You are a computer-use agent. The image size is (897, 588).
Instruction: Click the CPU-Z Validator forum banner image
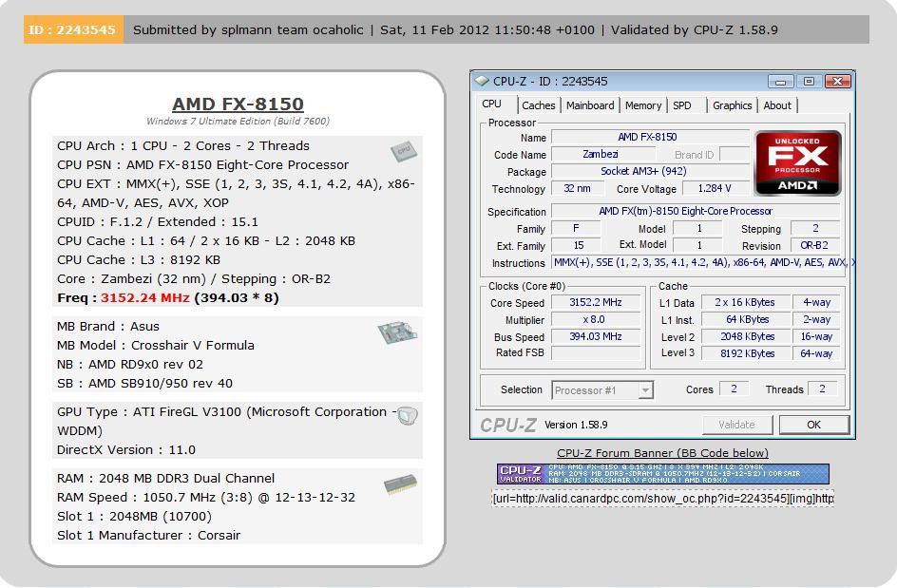point(662,474)
